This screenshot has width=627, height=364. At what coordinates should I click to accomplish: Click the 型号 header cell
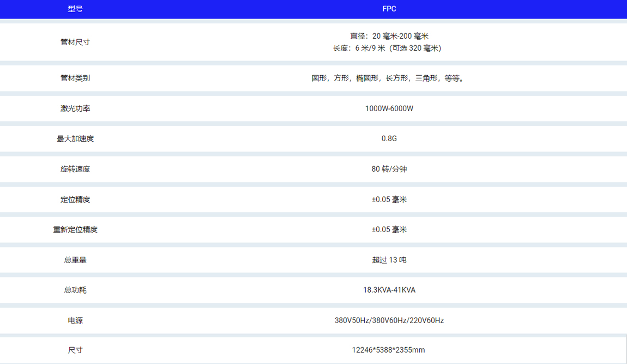[75, 9]
